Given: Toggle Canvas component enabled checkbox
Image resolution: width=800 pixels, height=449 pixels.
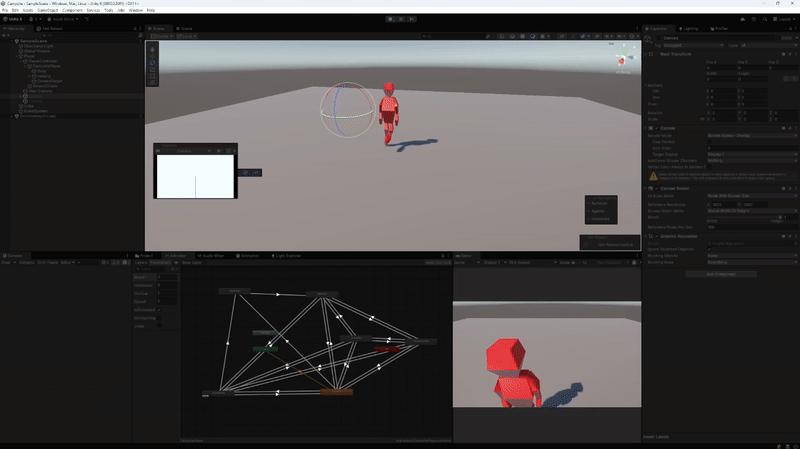Looking at the screenshot, I should click(657, 128).
